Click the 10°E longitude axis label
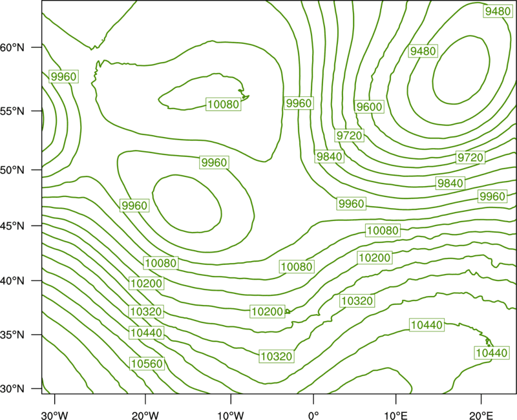This screenshot has width=517, height=420. click(396, 415)
